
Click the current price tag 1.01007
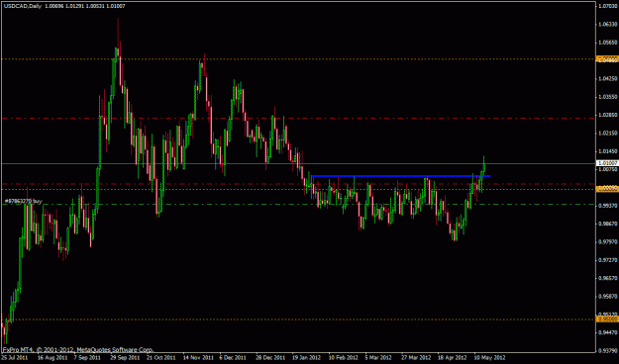(607, 163)
